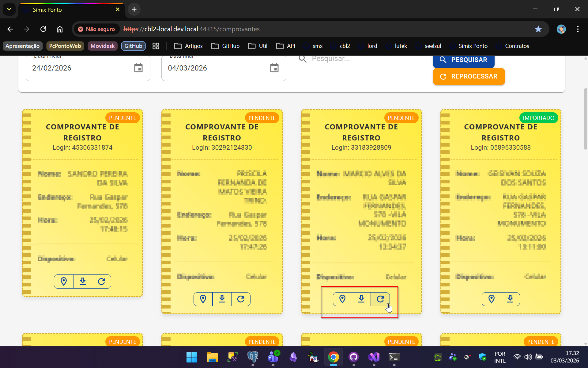Image resolution: width=588 pixels, height=368 pixels.
Task: Open File Explorer from the taskbar
Action: click(212, 357)
